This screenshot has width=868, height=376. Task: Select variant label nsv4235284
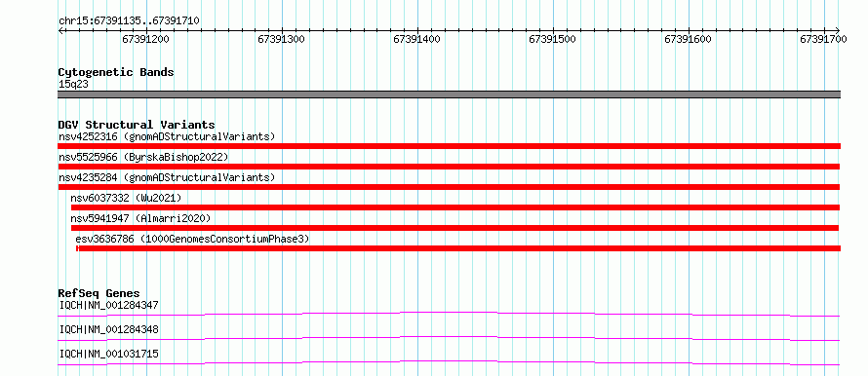[167, 177]
